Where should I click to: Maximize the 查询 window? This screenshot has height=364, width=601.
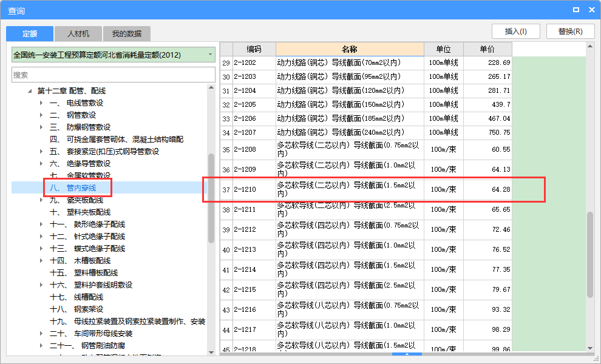[576, 10]
